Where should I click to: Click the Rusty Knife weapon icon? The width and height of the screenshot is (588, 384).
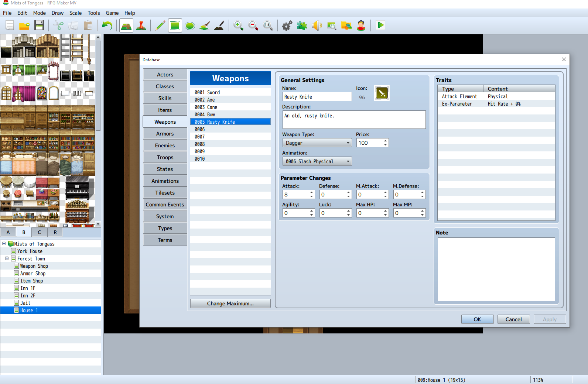382,93
